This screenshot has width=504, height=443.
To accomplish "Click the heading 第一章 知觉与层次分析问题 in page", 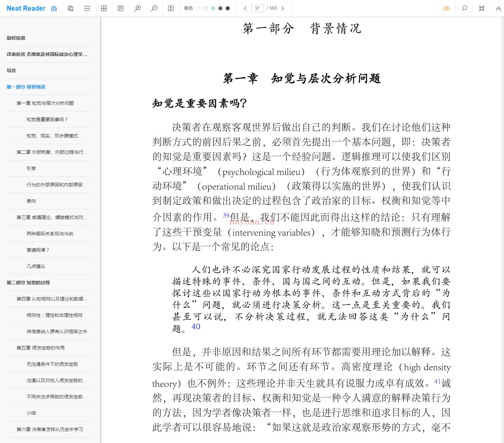I will [x=302, y=79].
